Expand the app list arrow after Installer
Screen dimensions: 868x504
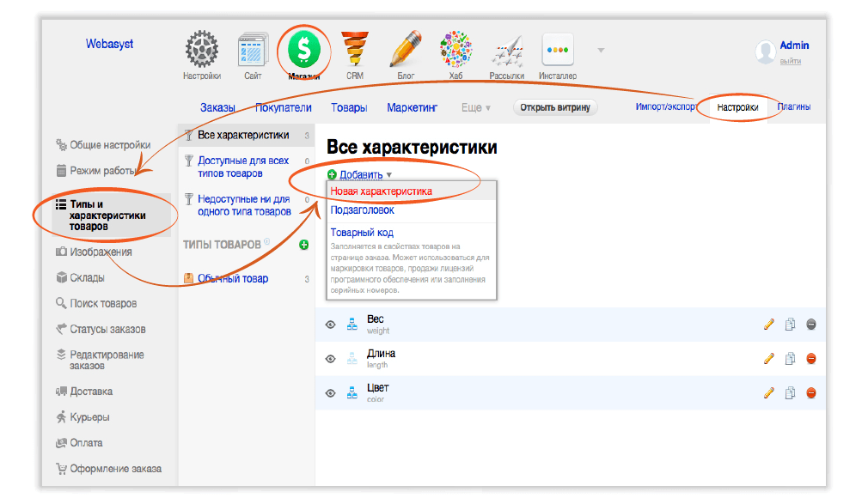click(601, 50)
